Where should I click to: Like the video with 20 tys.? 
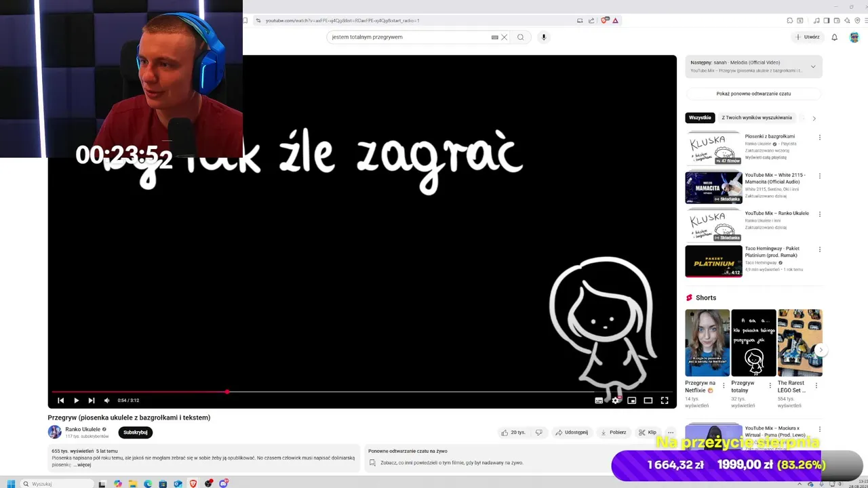tap(513, 432)
